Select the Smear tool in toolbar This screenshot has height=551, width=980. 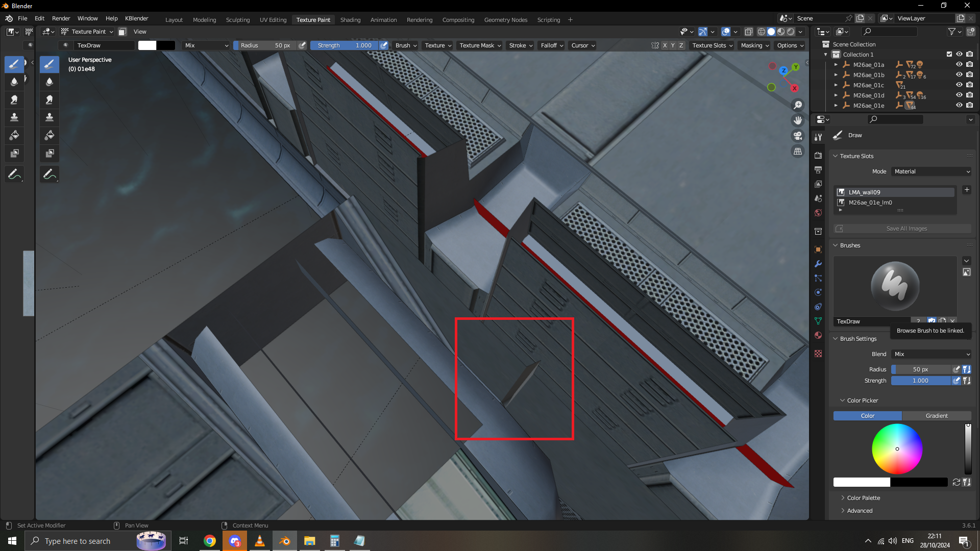[15, 99]
